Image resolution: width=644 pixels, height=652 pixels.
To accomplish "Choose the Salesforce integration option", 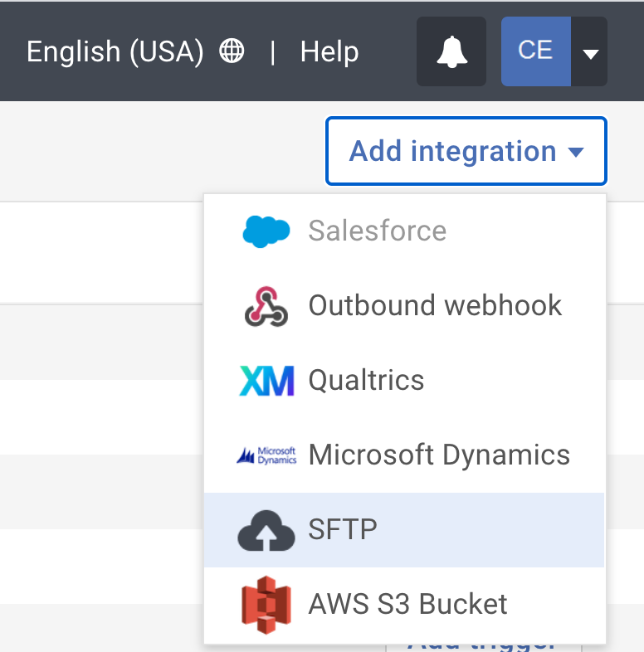I will 404,231.
